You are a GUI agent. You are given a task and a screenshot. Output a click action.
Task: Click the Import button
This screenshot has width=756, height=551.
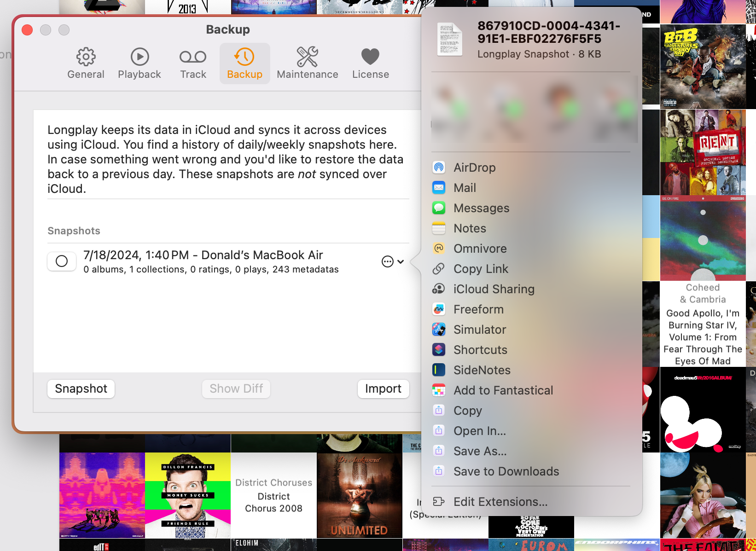pos(383,389)
